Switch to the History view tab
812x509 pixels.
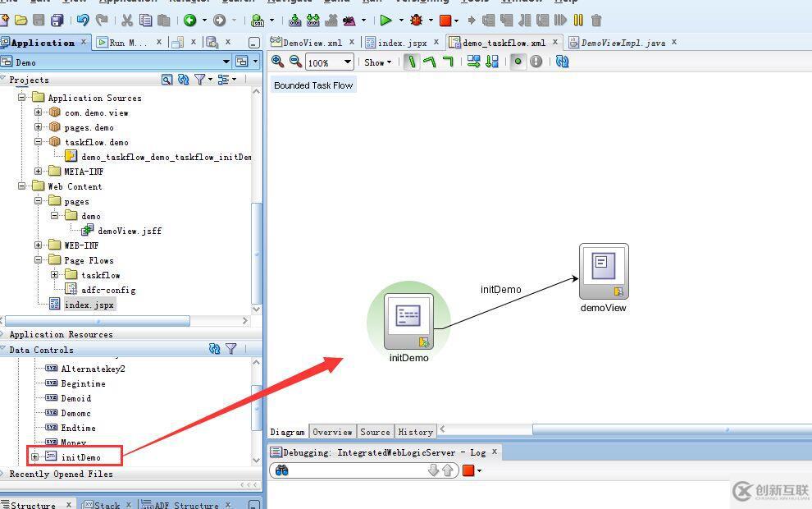415,432
